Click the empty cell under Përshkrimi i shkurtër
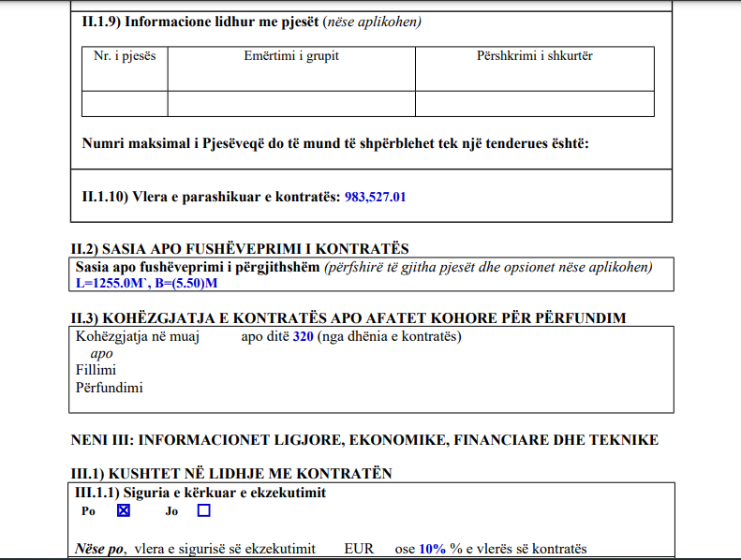This screenshot has height=560, width=741. click(535, 104)
